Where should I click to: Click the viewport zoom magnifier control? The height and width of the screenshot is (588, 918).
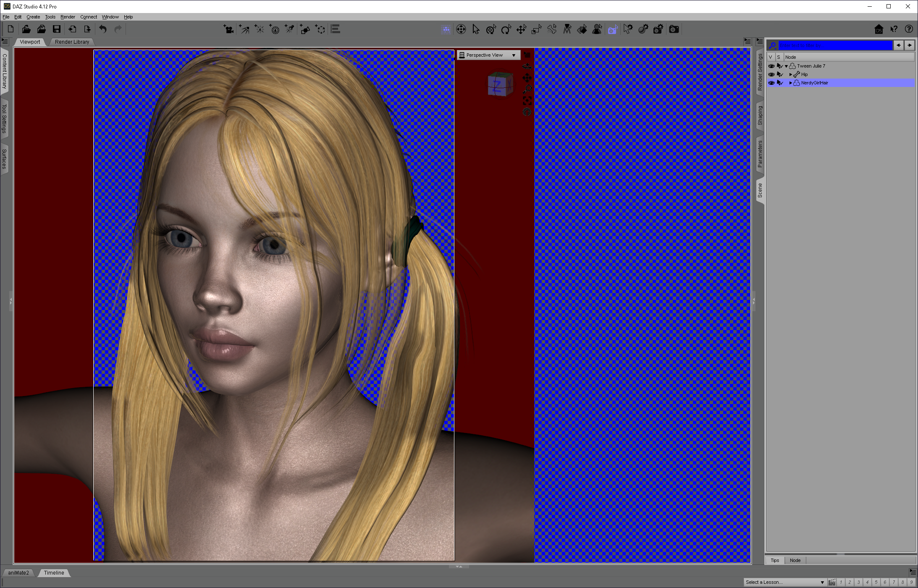pos(527,89)
